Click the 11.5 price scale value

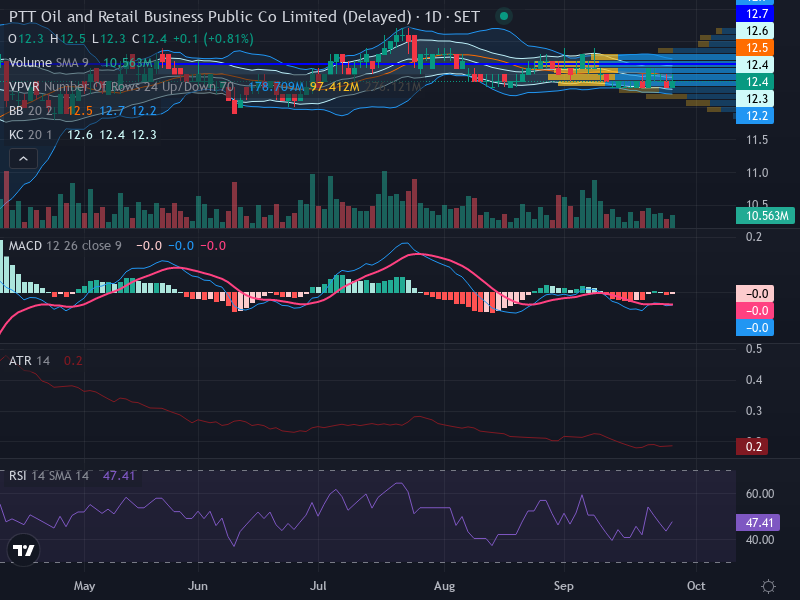click(x=757, y=140)
